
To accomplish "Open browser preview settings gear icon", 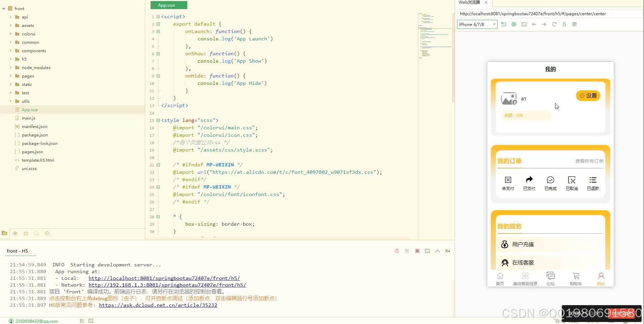I will (514, 24).
